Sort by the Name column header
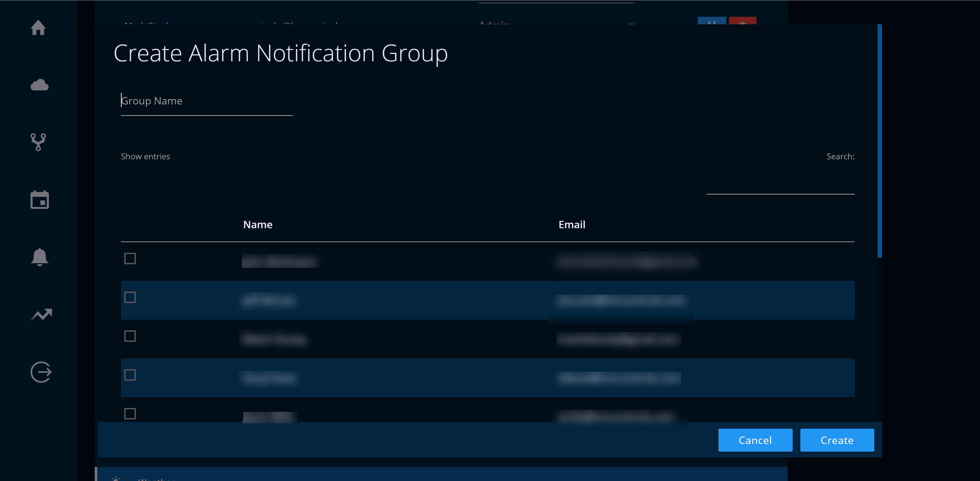 click(258, 224)
